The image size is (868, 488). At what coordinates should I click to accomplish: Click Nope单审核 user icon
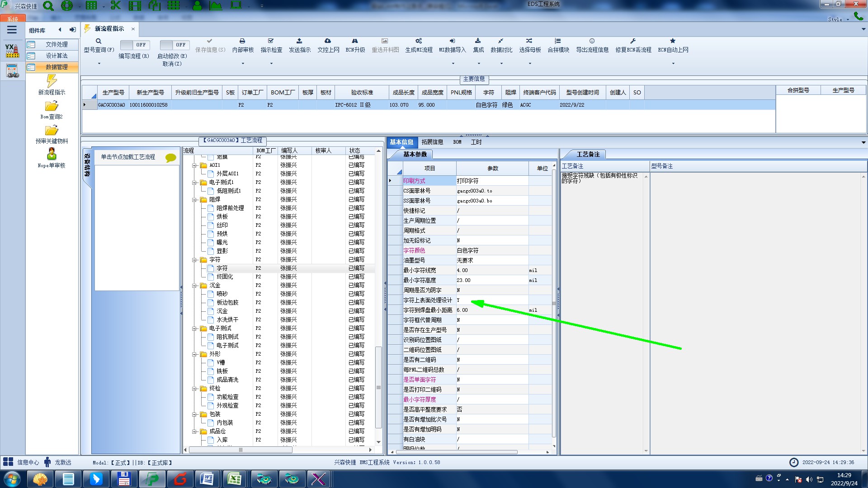point(52,154)
